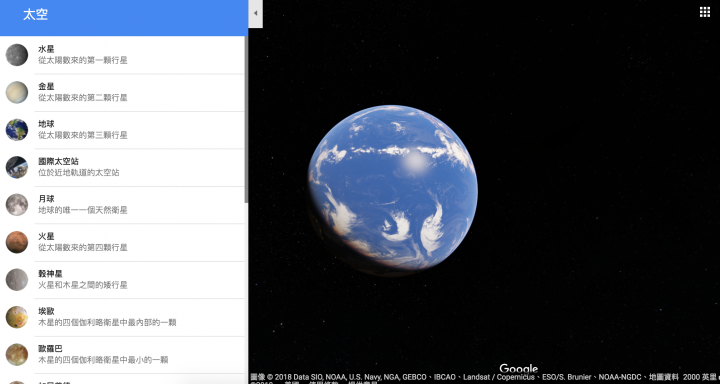Collapse the side panel with arrow button

tap(255, 13)
